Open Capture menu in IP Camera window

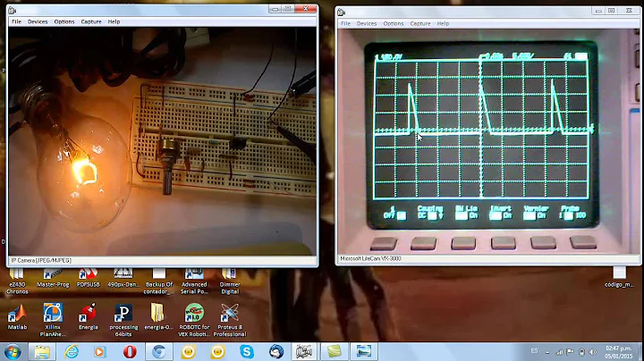(x=90, y=21)
